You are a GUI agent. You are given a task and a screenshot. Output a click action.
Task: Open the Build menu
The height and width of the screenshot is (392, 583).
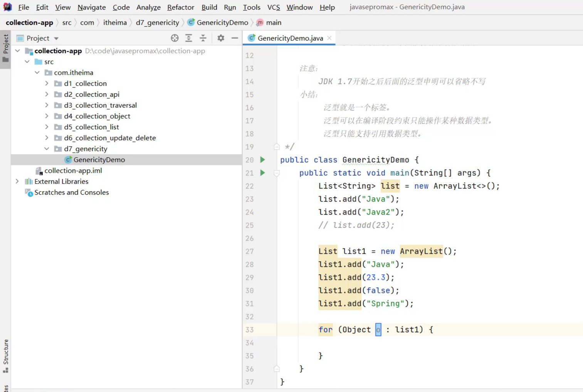209,7
